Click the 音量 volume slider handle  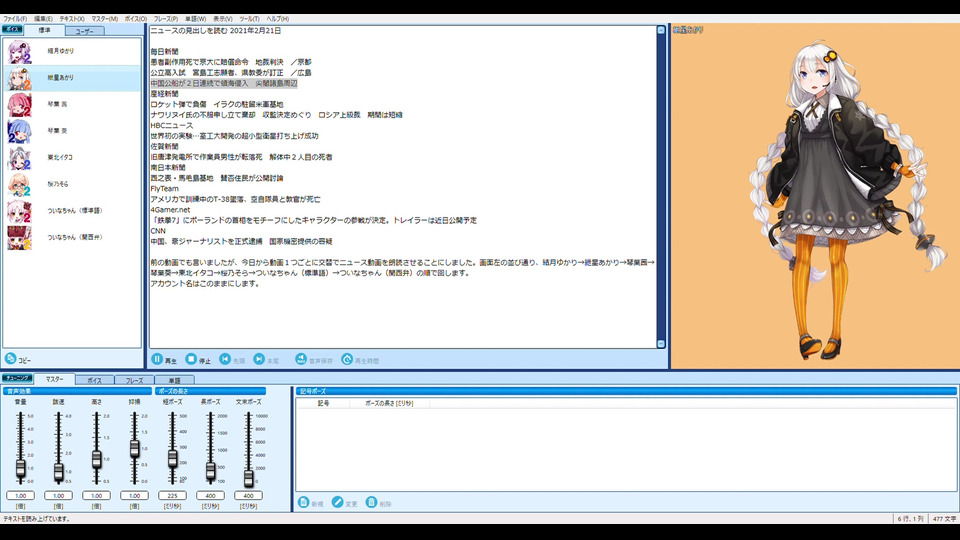click(x=20, y=469)
